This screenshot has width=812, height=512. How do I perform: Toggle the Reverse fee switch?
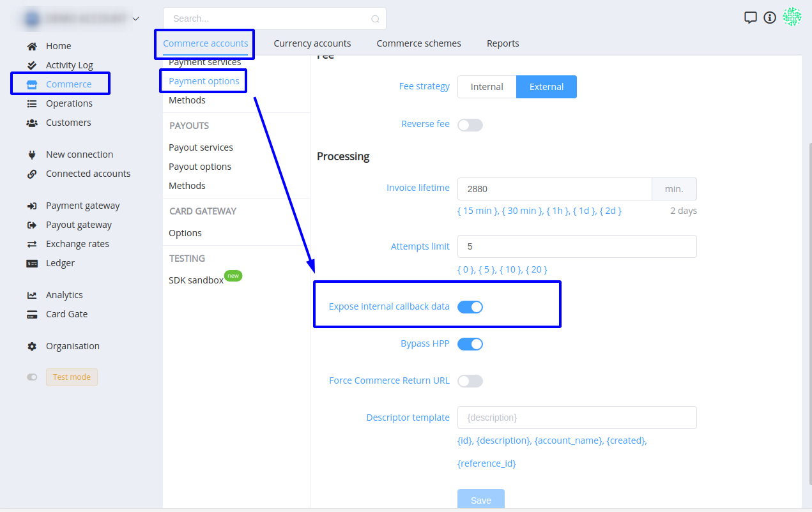click(x=470, y=125)
